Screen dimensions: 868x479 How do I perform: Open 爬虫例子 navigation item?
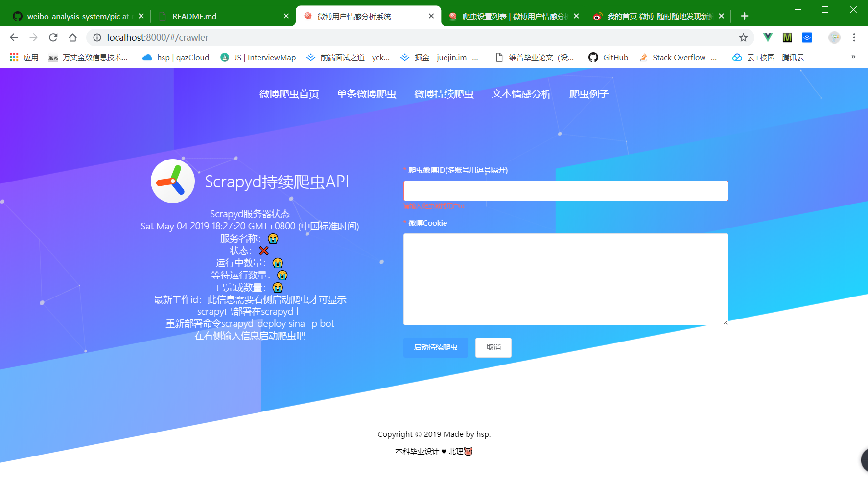(589, 94)
